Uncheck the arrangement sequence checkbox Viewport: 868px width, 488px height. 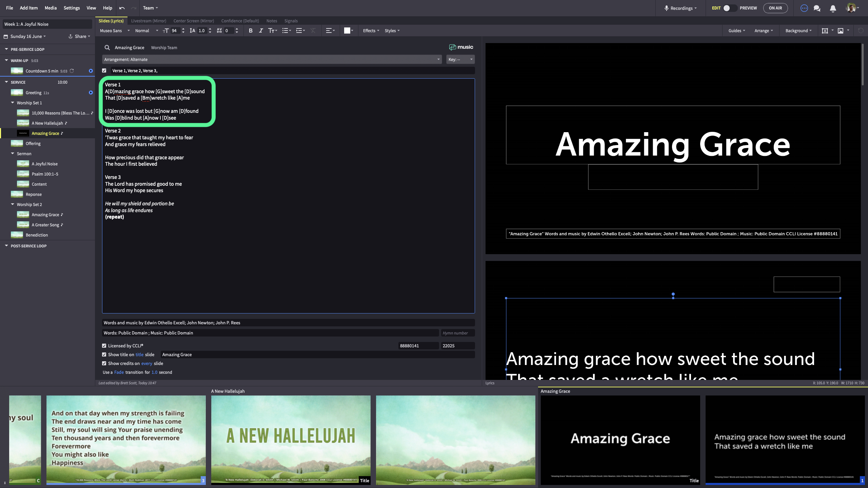(104, 70)
